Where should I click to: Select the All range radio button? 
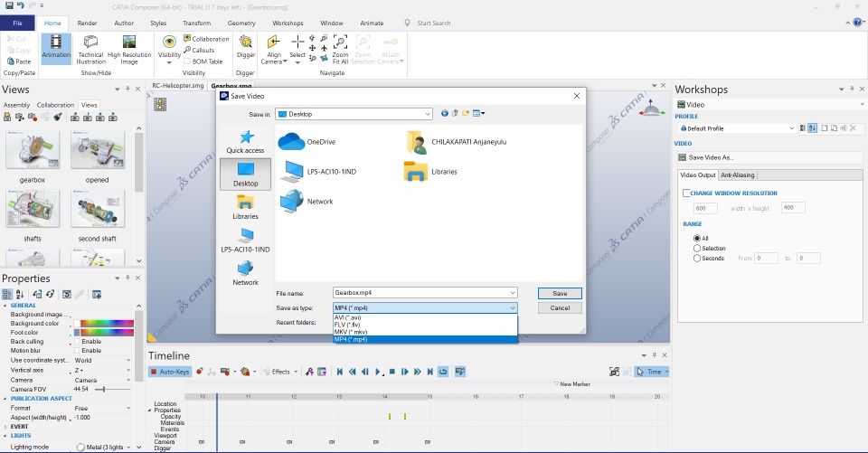pos(697,238)
